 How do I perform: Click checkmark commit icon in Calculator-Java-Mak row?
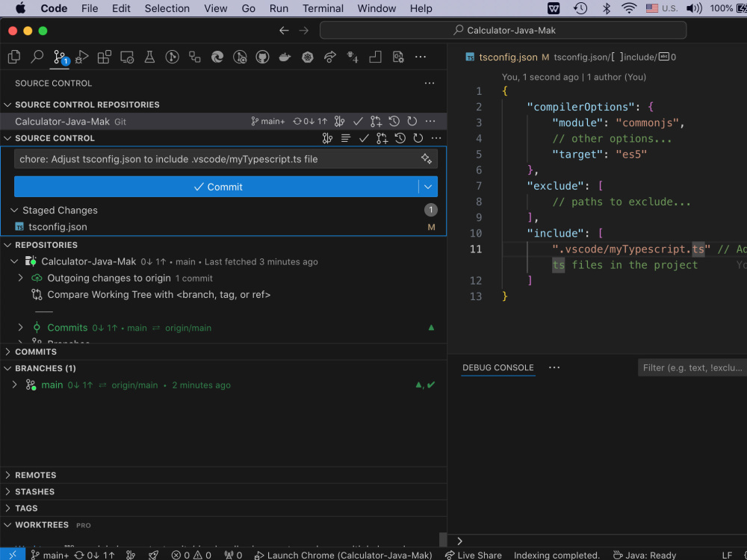358,122
